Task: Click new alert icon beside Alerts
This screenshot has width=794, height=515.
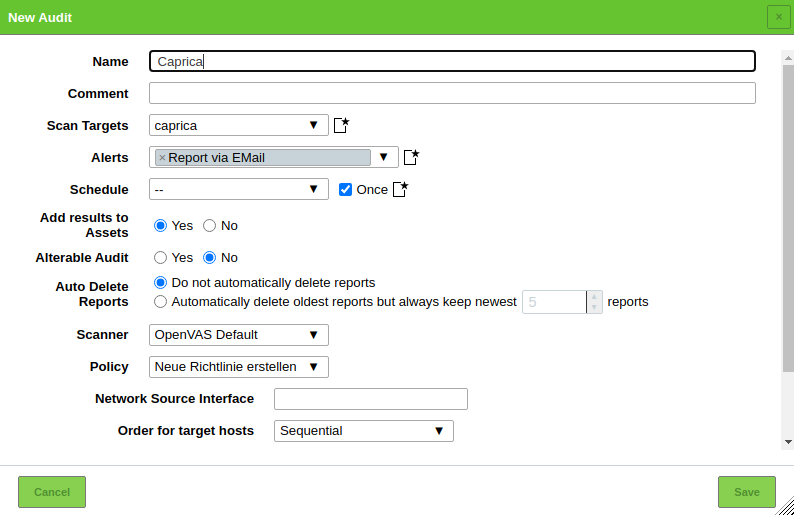Action: [x=411, y=157]
